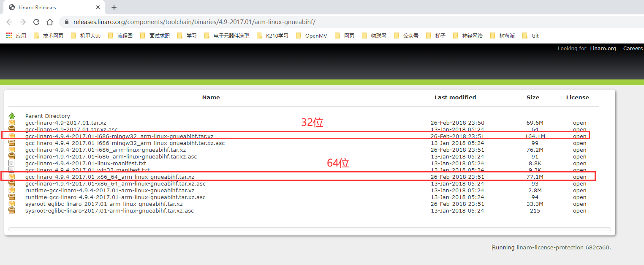Open x86_64_arm-linux-gnueabihf.tar.xz.asc signature
The width and height of the screenshot is (644, 265).
tap(115, 183)
